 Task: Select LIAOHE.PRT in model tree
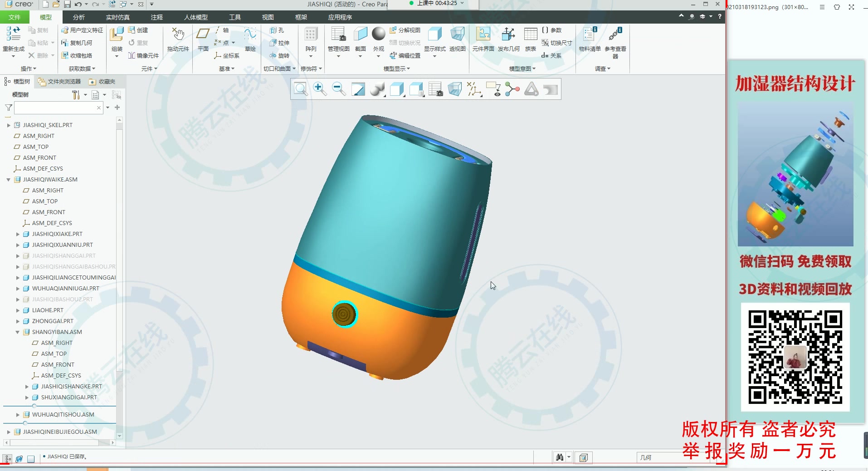pyautogui.click(x=48, y=310)
